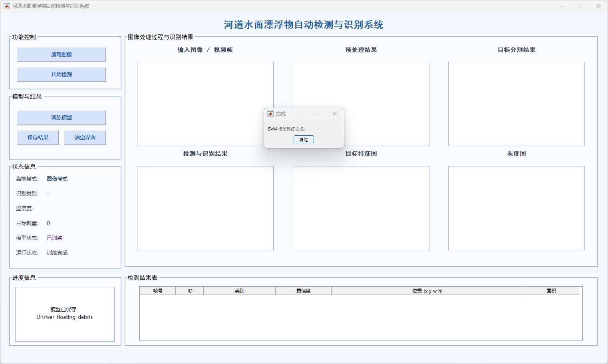Click the 类别 column header
Viewport: 608px width, 364px height.
[239, 291]
